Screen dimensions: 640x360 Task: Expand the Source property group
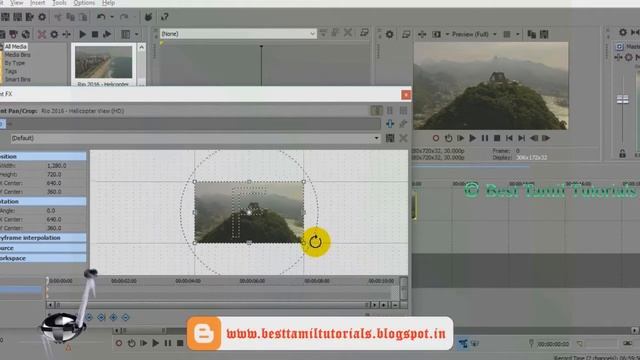[43, 248]
